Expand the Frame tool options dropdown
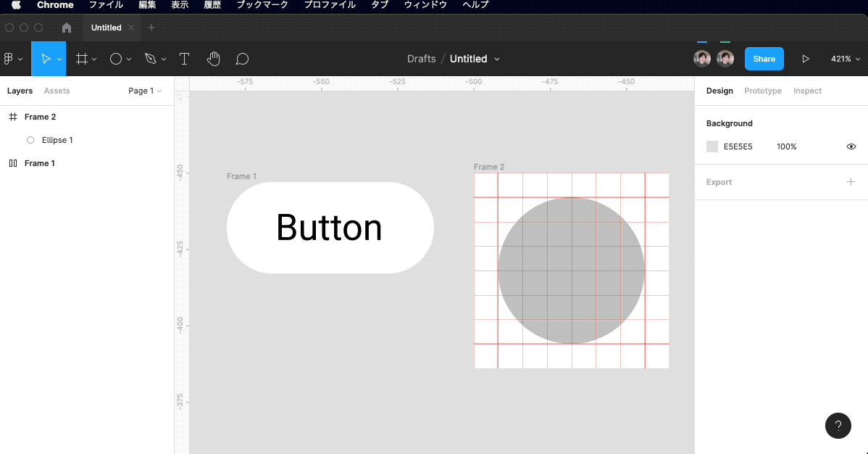 coord(94,59)
